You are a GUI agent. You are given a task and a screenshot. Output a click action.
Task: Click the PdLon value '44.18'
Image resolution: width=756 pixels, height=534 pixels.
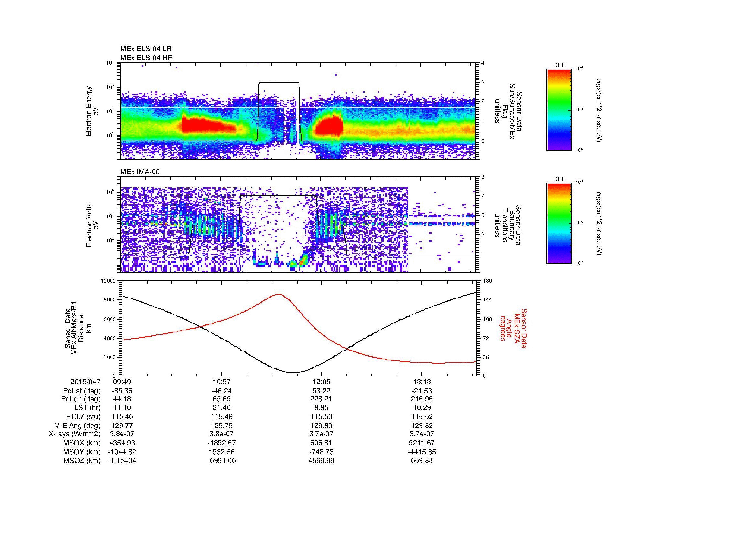[x=122, y=399]
